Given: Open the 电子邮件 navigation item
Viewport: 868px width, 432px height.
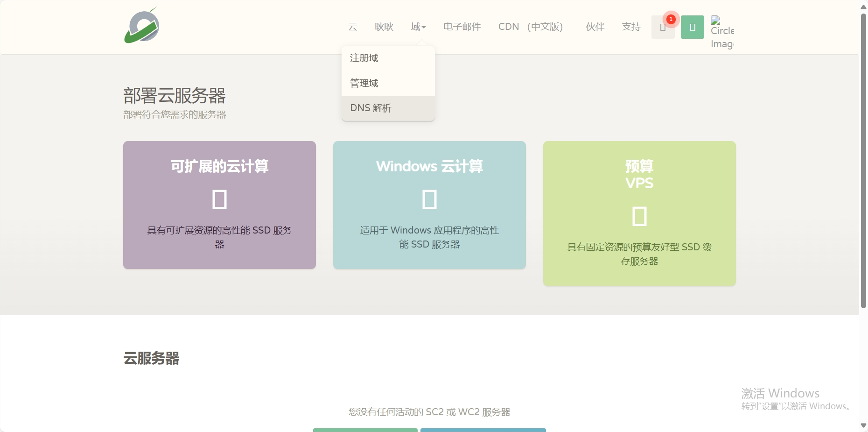Looking at the screenshot, I should pos(462,27).
